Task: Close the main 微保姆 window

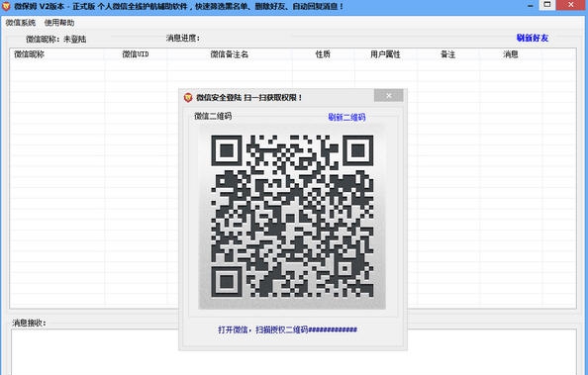Action: [x=571, y=5]
